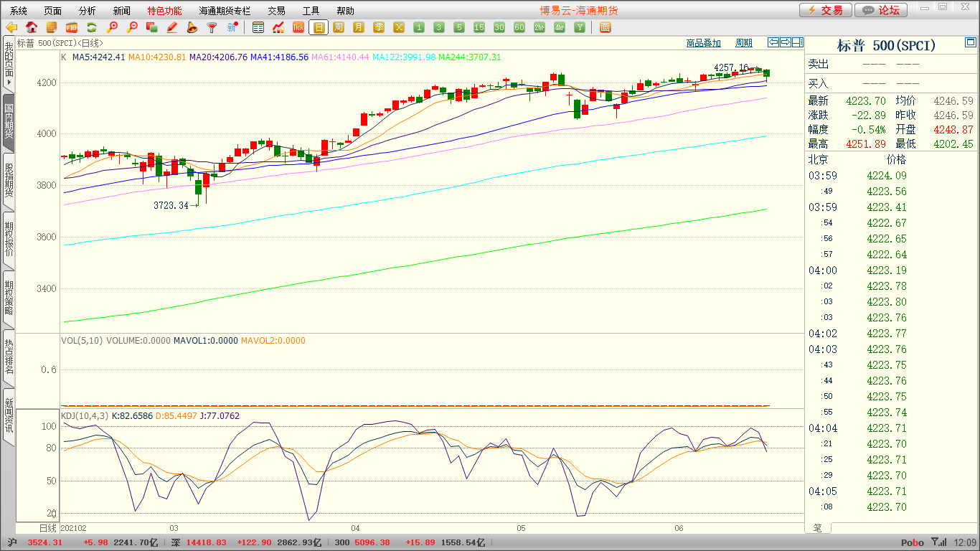Select the Y yearly period button
Image resolution: width=980 pixels, height=551 pixels.
(x=580, y=28)
